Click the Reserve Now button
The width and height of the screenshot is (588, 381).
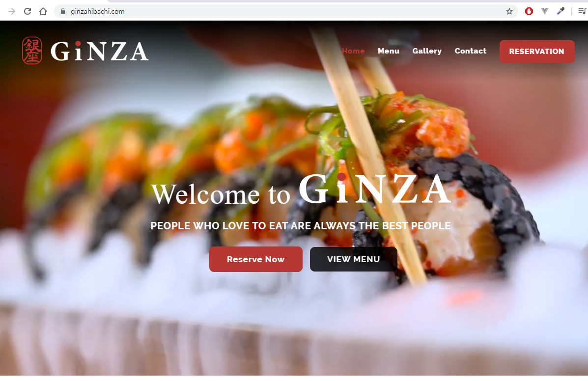point(256,259)
